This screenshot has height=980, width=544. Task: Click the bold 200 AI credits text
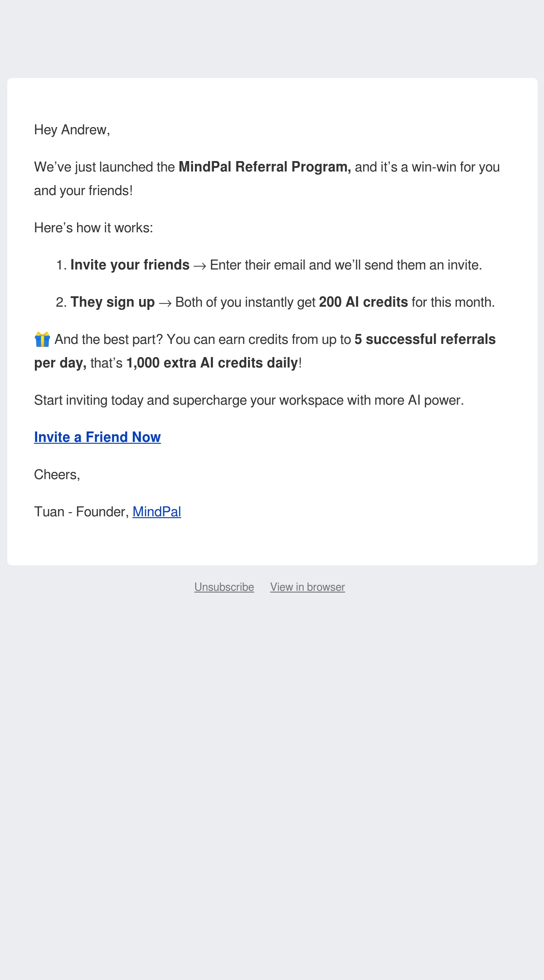(x=364, y=302)
